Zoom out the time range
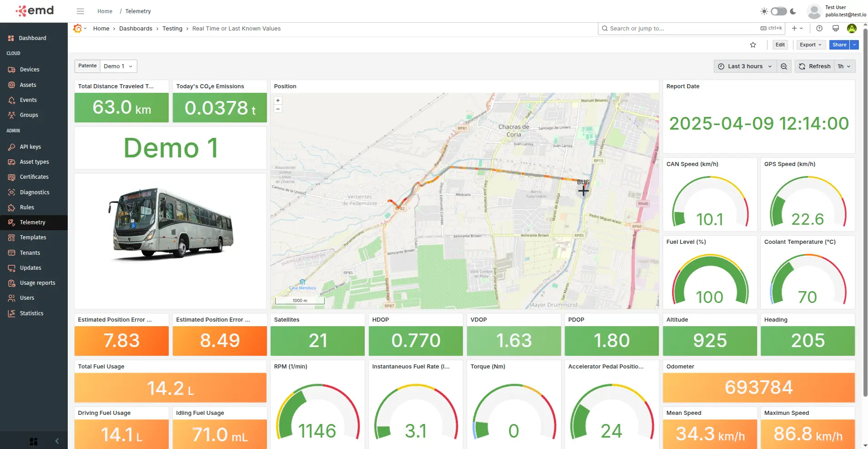Viewport: 868px width, 449px height. tap(784, 66)
